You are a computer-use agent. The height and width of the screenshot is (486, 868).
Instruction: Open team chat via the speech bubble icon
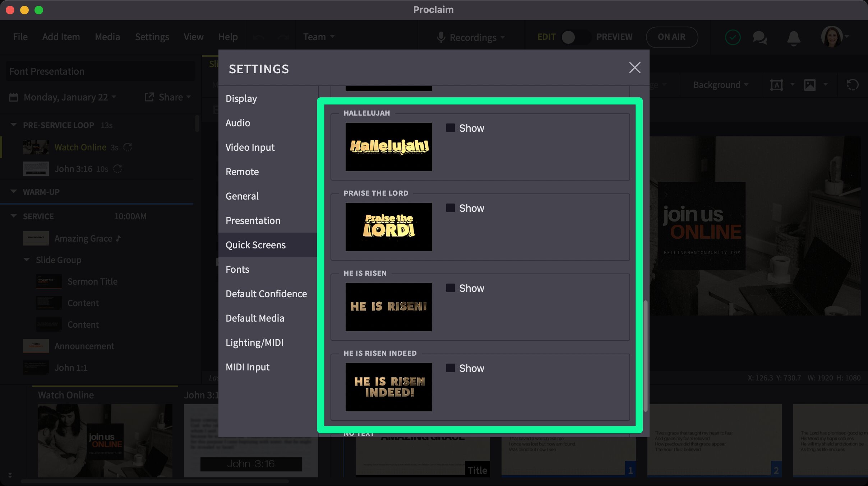[760, 37]
